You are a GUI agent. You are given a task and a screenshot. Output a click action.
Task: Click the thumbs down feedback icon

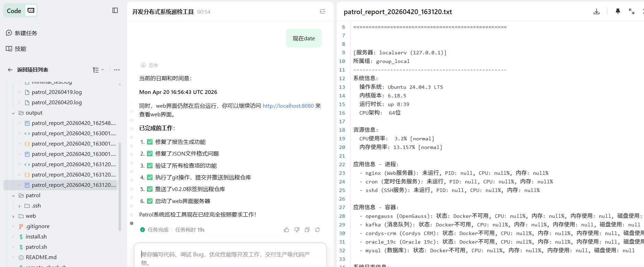(297, 230)
